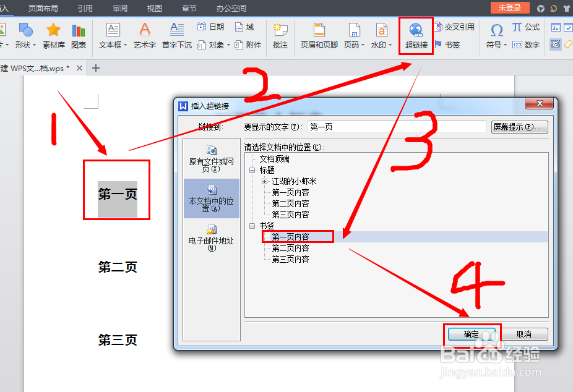Switch to the 审阅 ribbon tab

coord(119,8)
